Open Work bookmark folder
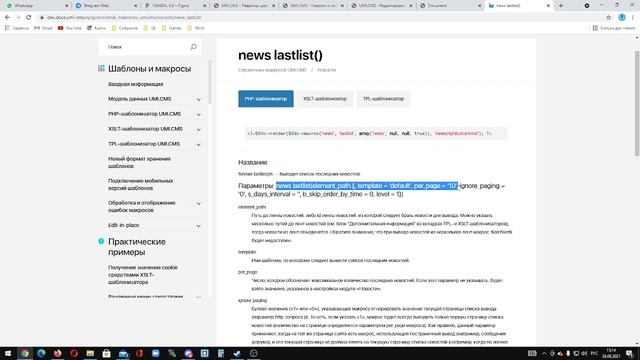 (x=196, y=28)
